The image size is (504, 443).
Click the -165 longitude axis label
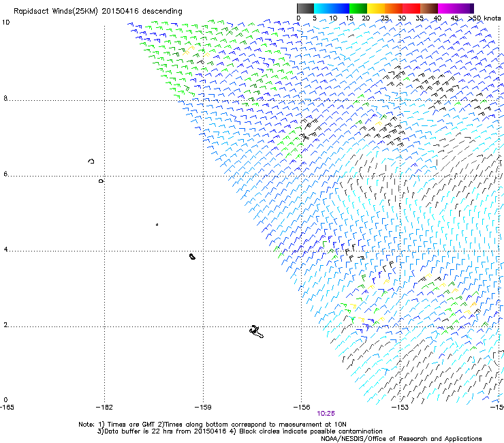tap(7, 408)
